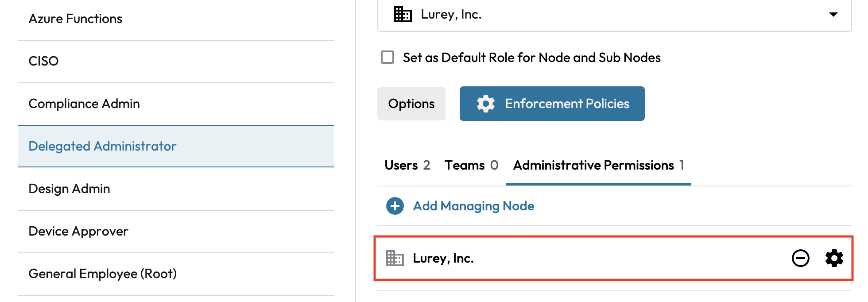Switch to the Teams tab
Screen dimensions: 868x302
[x=471, y=165]
